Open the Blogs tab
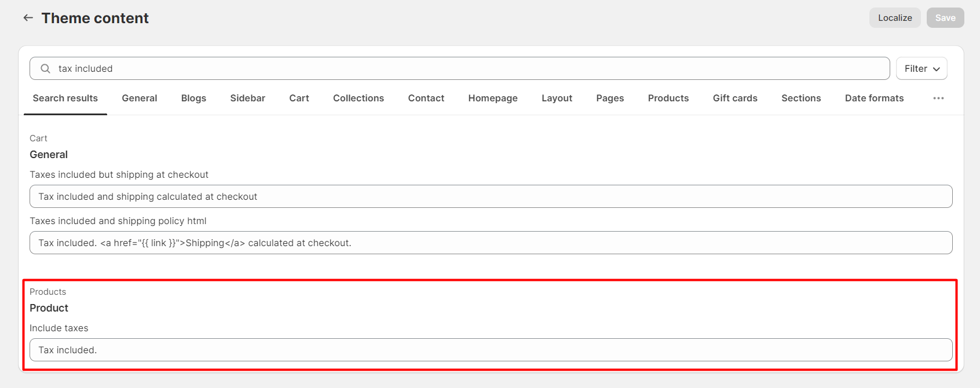The width and height of the screenshot is (980, 388). click(193, 98)
